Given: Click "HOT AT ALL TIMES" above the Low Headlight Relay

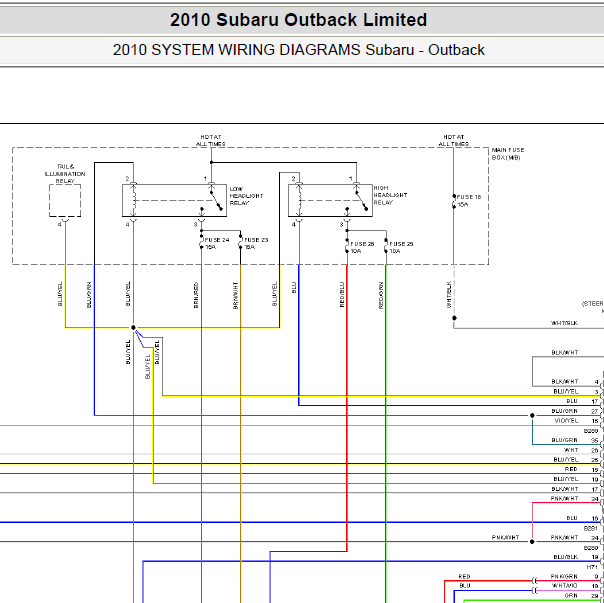Looking at the screenshot, I should tap(211, 140).
